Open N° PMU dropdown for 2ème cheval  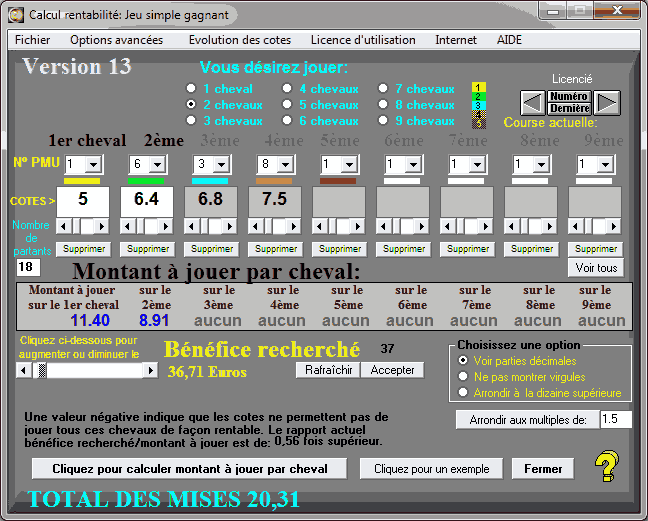(x=158, y=164)
